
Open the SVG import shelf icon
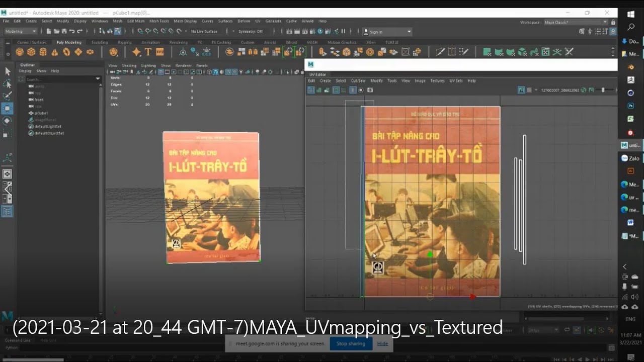[159, 52]
